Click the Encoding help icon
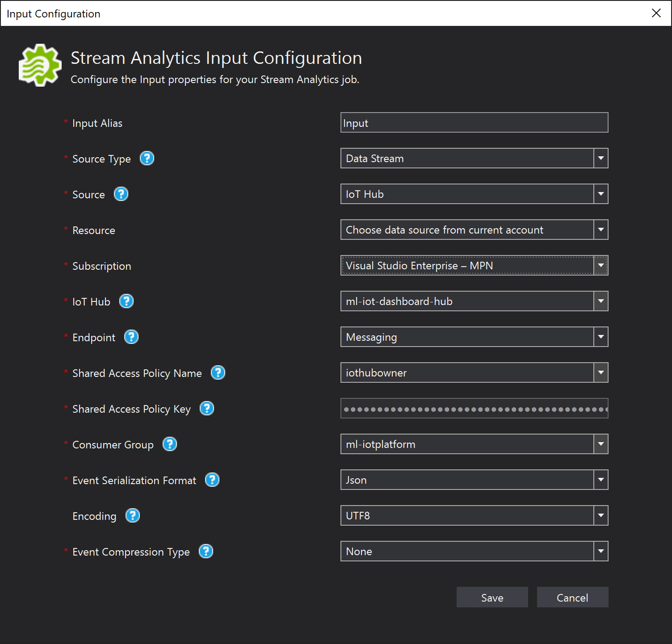The width and height of the screenshot is (672, 644). (x=133, y=515)
